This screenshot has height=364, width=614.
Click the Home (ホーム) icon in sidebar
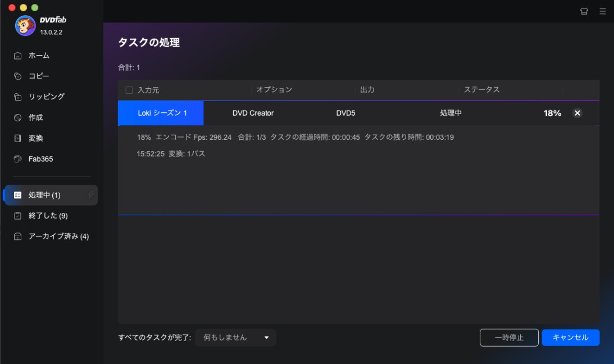tap(18, 56)
